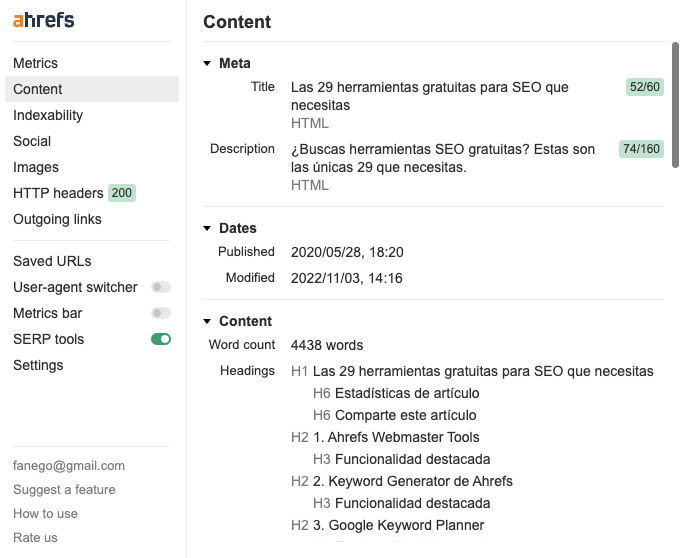This screenshot has height=558, width=683.
Task: Open Suggest a feature link
Action: 64,490
